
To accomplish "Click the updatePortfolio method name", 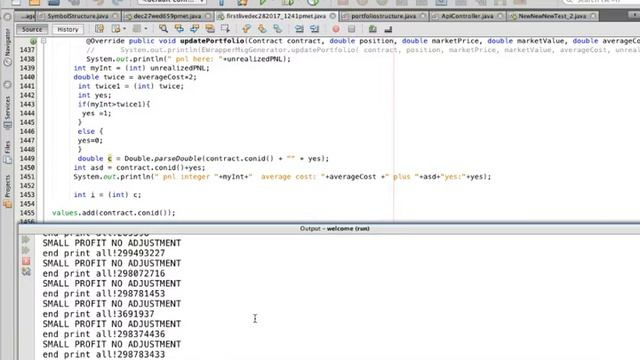I will click(x=212, y=41).
